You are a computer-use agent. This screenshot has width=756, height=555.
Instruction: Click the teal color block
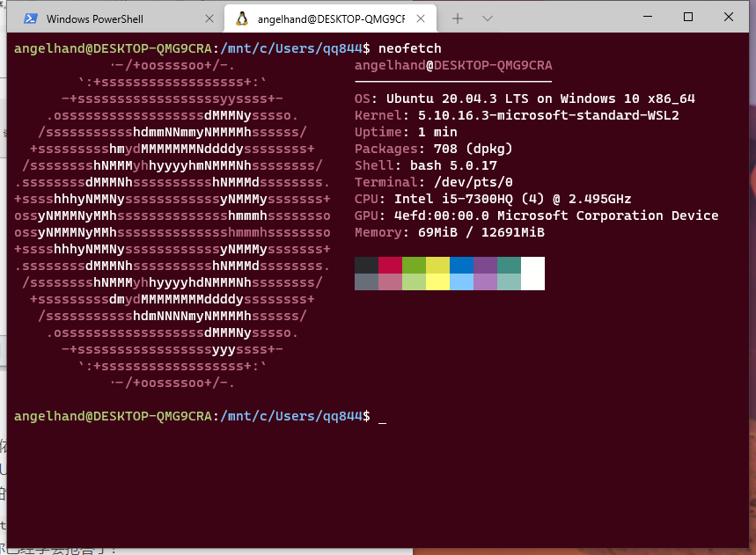[x=509, y=265]
